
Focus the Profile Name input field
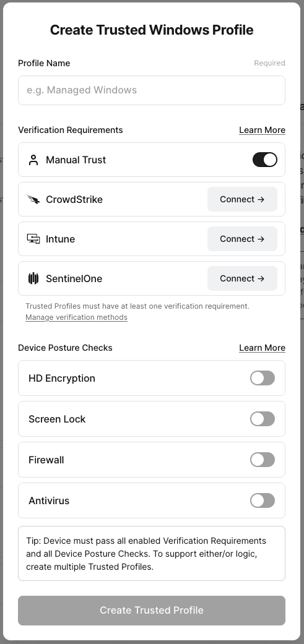152,90
